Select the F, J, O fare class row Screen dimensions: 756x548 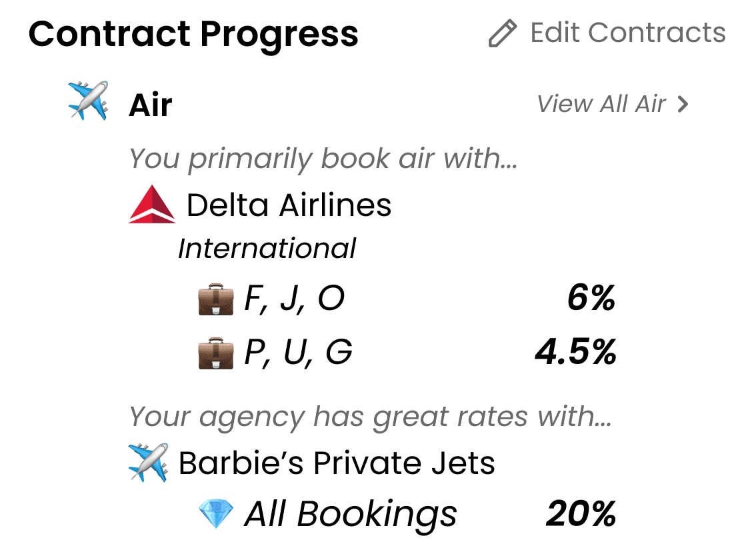point(294,300)
